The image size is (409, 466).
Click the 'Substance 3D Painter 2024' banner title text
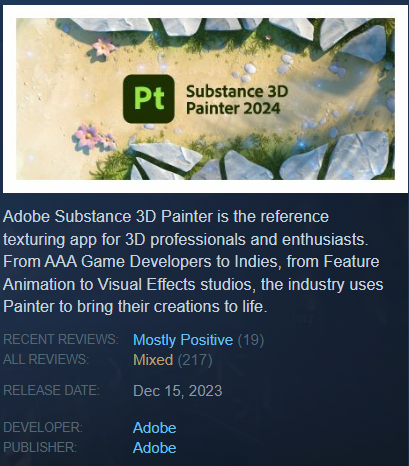tap(237, 100)
